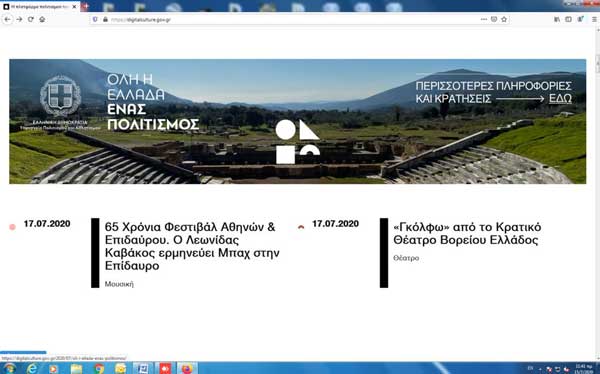Click the Hellenic Republic coat of arms logo
The height and width of the screenshot is (374, 600).
(60, 96)
